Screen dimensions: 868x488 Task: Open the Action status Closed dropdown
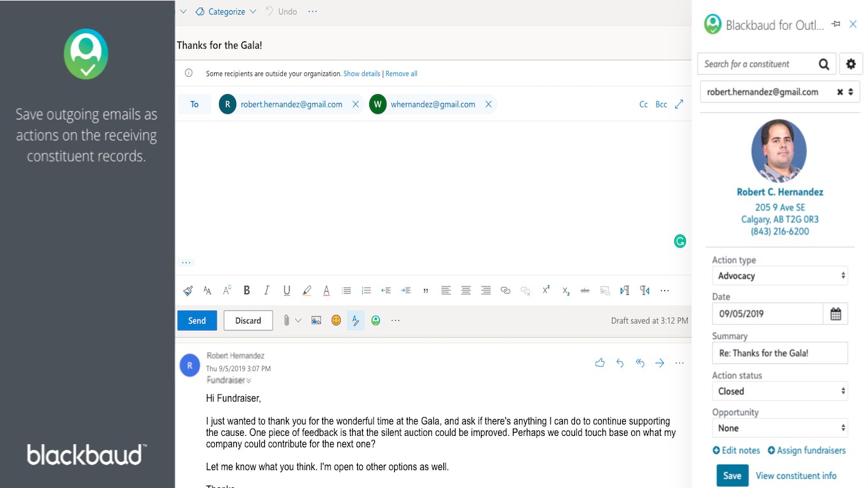click(780, 391)
